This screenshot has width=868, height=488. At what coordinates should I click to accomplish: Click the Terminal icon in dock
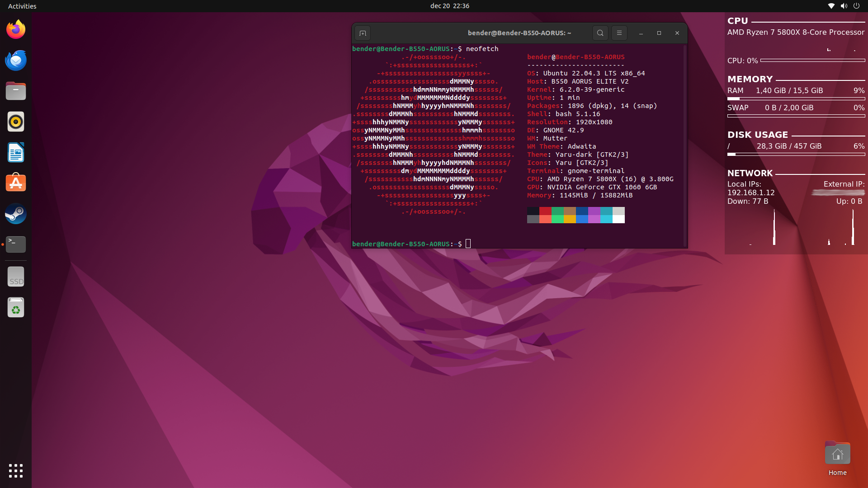[16, 244]
